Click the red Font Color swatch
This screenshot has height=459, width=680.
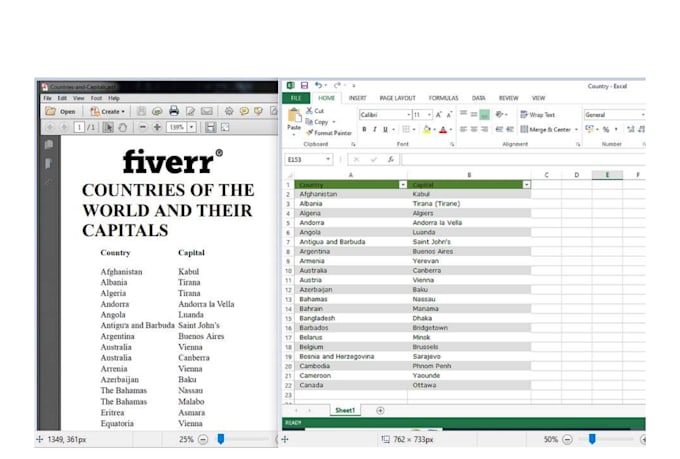[443, 129]
